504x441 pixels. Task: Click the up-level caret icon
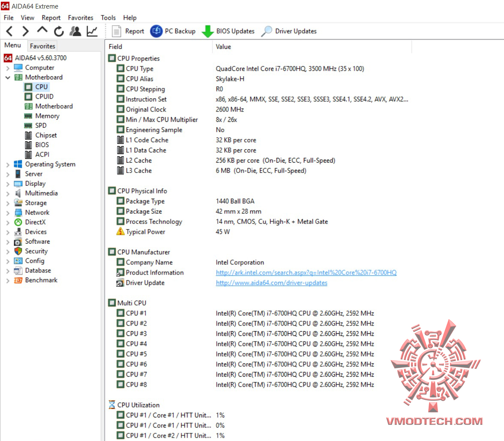click(x=42, y=31)
